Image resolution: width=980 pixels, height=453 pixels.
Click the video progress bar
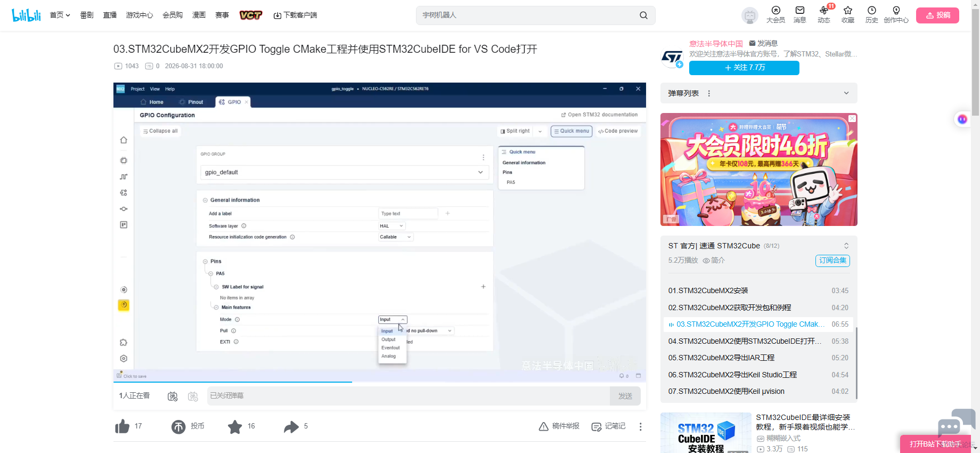pyautogui.click(x=380, y=382)
